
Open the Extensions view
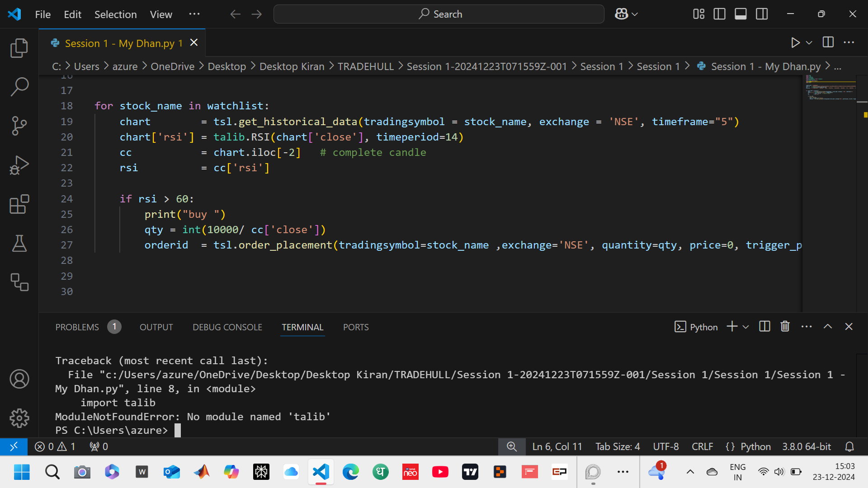click(x=19, y=204)
